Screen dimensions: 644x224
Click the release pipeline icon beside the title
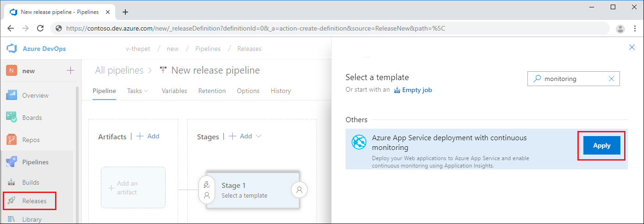click(163, 70)
